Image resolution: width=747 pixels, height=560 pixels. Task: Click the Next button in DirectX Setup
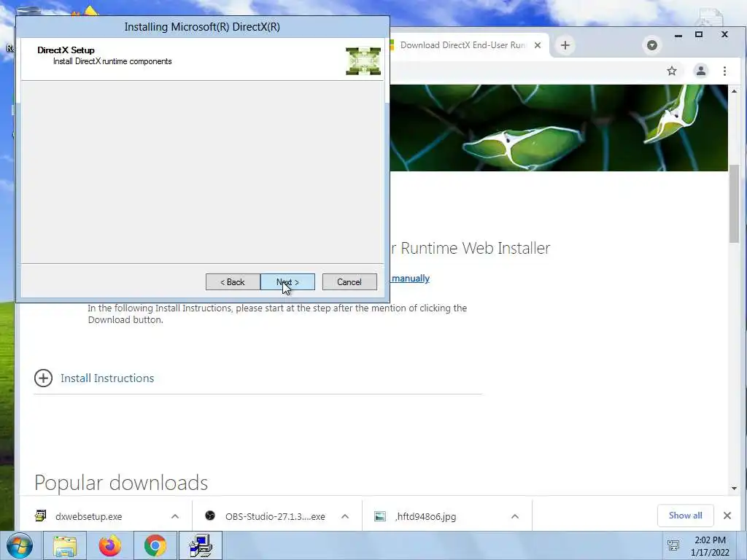point(287,282)
